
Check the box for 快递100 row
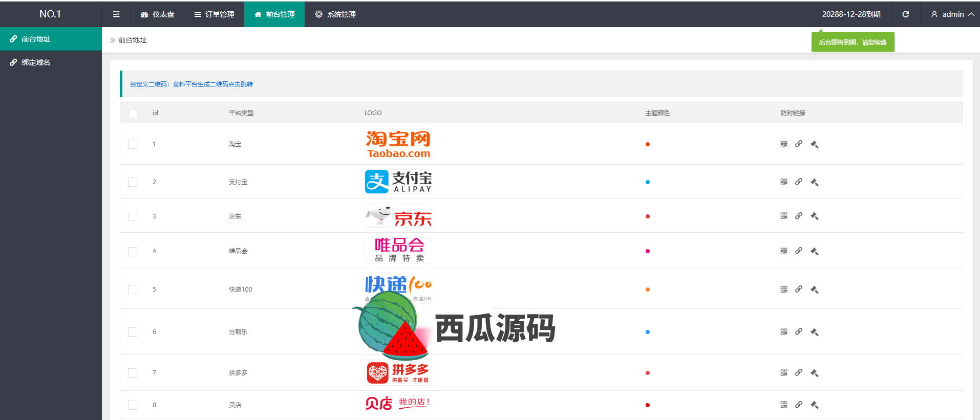pyautogui.click(x=133, y=290)
